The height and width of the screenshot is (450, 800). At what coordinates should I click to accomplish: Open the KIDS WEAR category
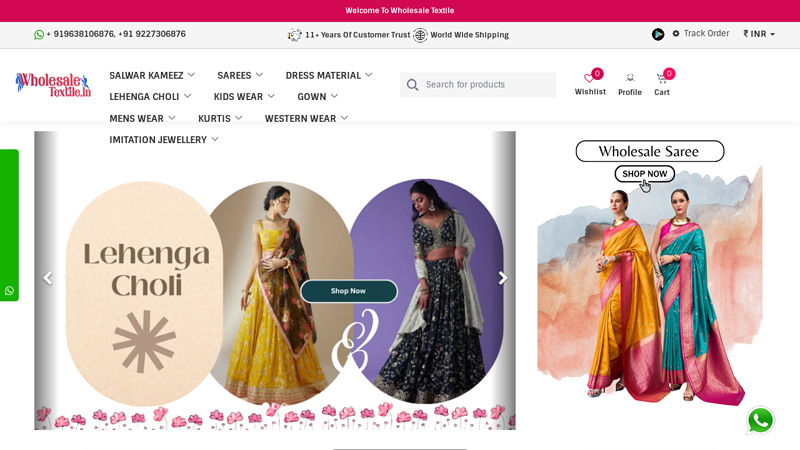pyautogui.click(x=238, y=97)
